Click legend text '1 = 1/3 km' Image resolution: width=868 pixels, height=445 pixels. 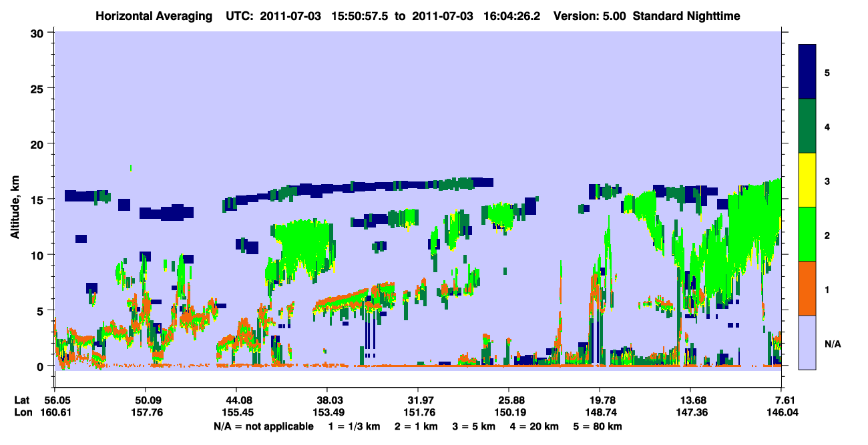click(355, 426)
